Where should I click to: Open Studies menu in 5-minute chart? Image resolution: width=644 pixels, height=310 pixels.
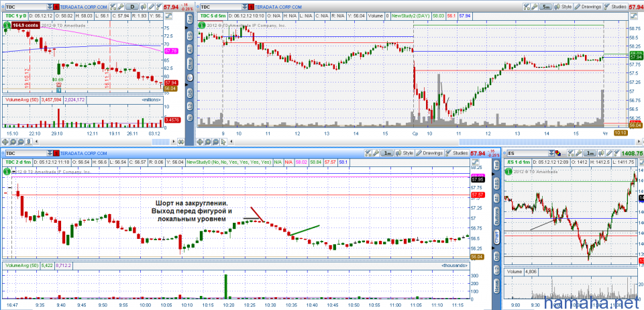tap(615, 7)
